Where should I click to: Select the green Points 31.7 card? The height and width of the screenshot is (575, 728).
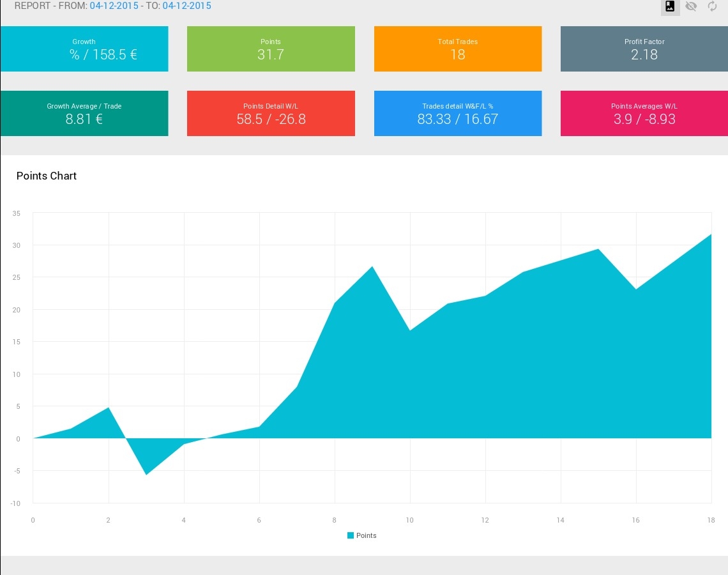pyautogui.click(x=271, y=49)
